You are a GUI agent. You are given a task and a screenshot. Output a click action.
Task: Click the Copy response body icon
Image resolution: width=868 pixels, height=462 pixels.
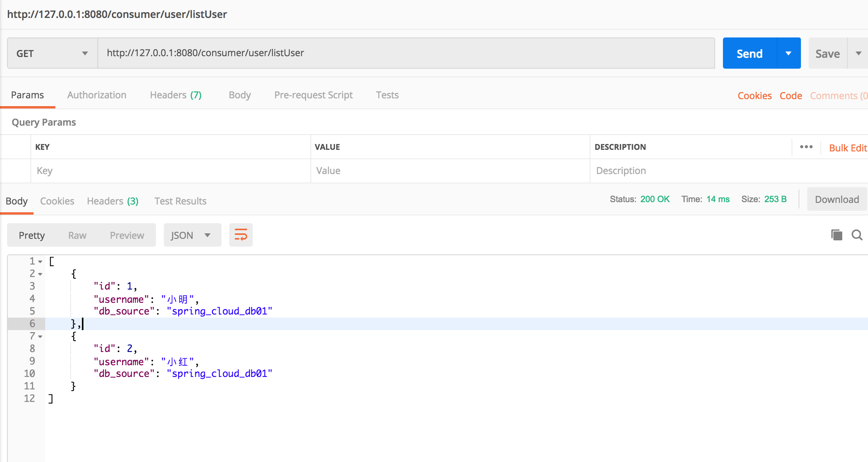pos(837,235)
